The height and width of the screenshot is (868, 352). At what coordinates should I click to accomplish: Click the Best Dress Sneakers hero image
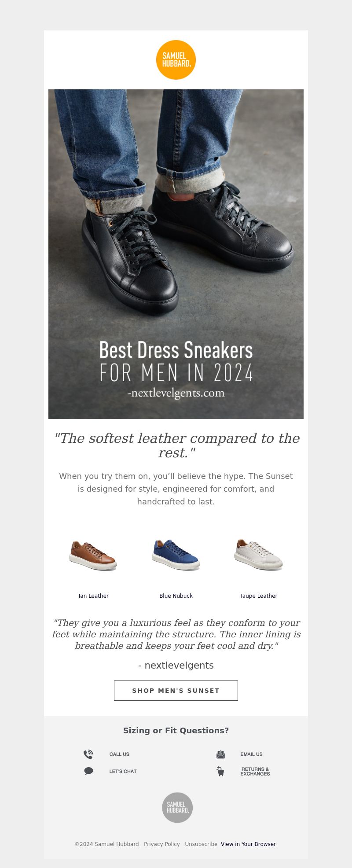coord(176,254)
